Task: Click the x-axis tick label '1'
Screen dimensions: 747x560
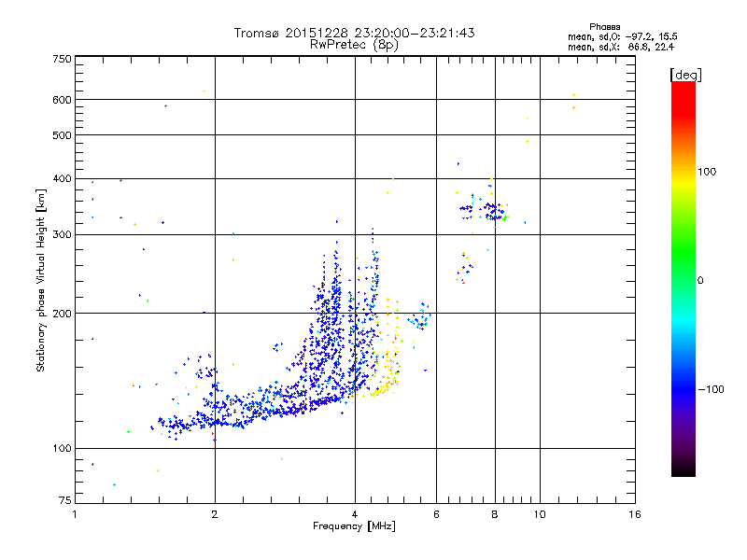Action: point(75,514)
